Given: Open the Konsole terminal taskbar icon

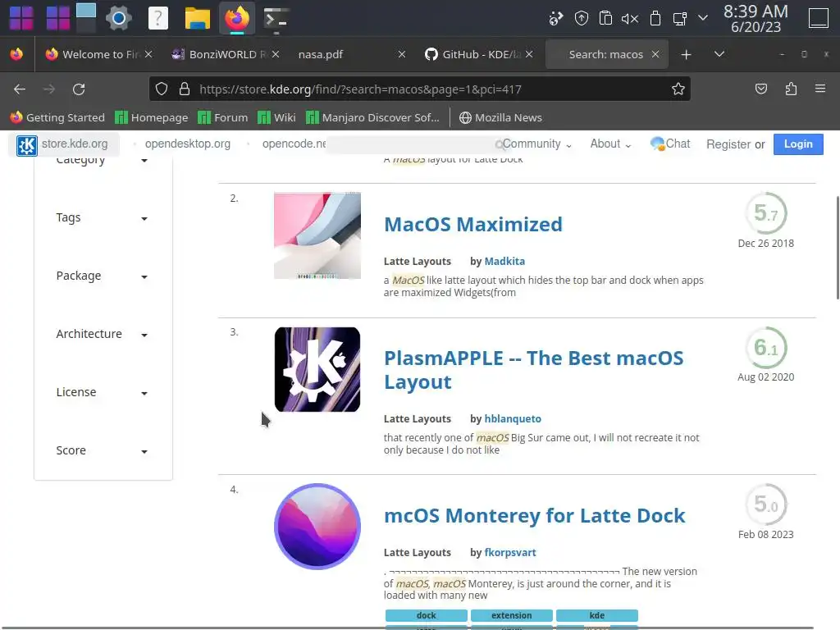Looking at the screenshot, I should [276, 18].
